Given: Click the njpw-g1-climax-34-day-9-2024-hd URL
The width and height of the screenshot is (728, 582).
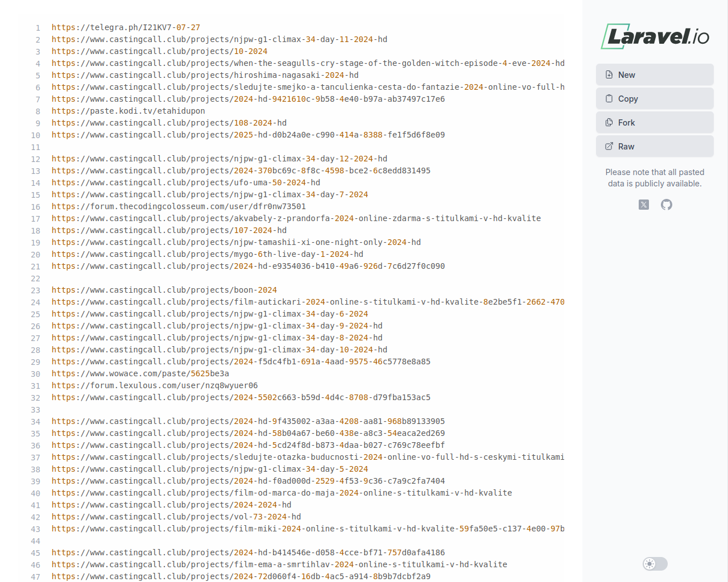Looking at the screenshot, I should pyautogui.click(x=217, y=326).
